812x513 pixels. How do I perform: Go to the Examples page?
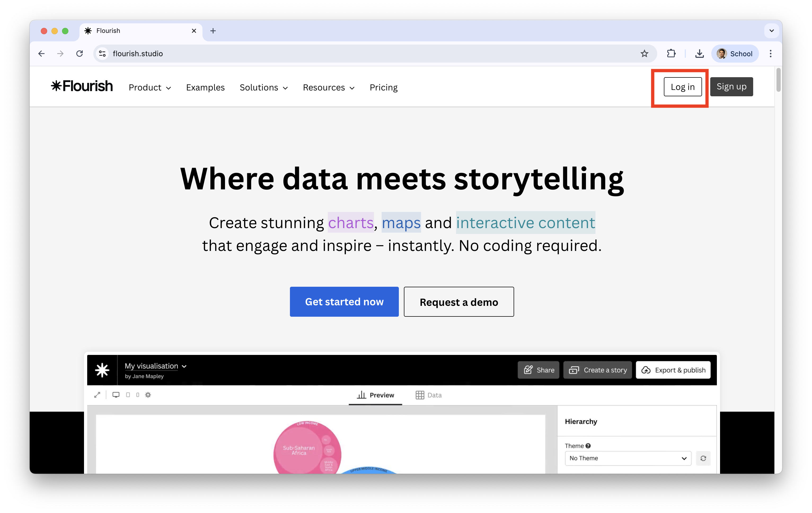[205, 88]
